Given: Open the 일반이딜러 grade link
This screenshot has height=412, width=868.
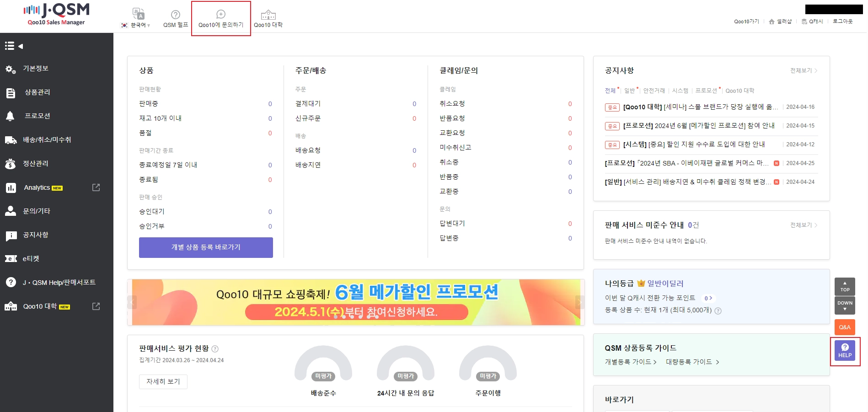Looking at the screenshot, I should point(665,284).
